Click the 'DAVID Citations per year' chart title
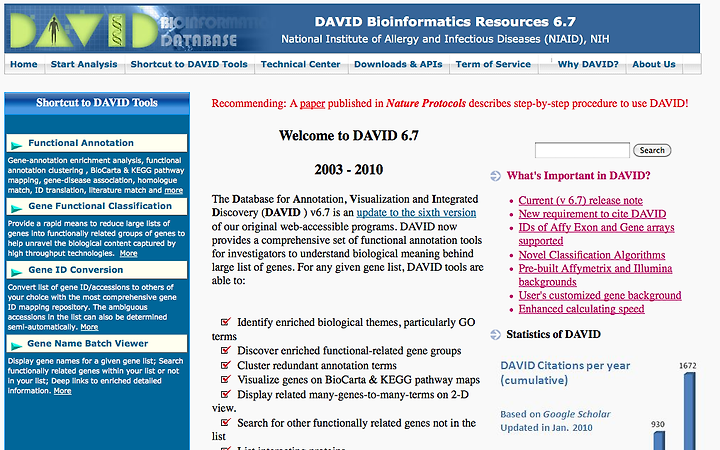Screen dimensions: 720x450 pyautogui.click(x=565, y=373)
